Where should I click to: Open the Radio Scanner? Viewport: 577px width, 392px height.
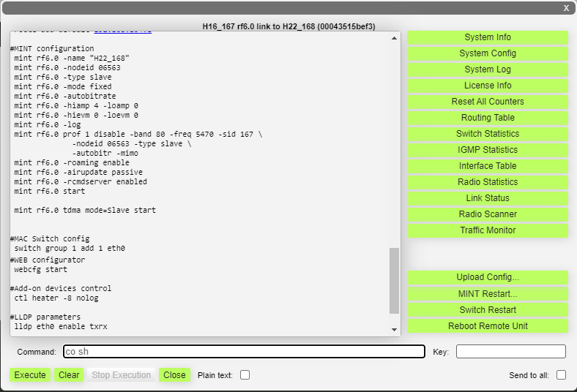[488, 214]
